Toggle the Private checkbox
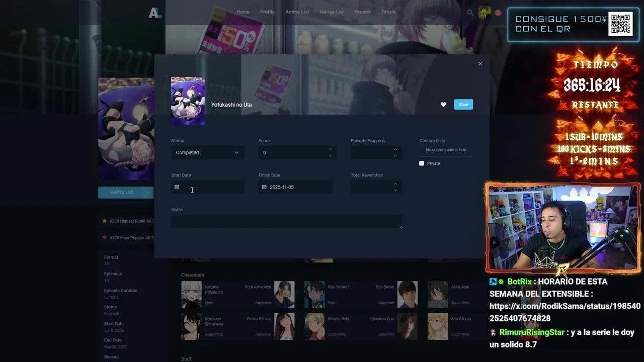The image size is (644, 362). point(422,163)
